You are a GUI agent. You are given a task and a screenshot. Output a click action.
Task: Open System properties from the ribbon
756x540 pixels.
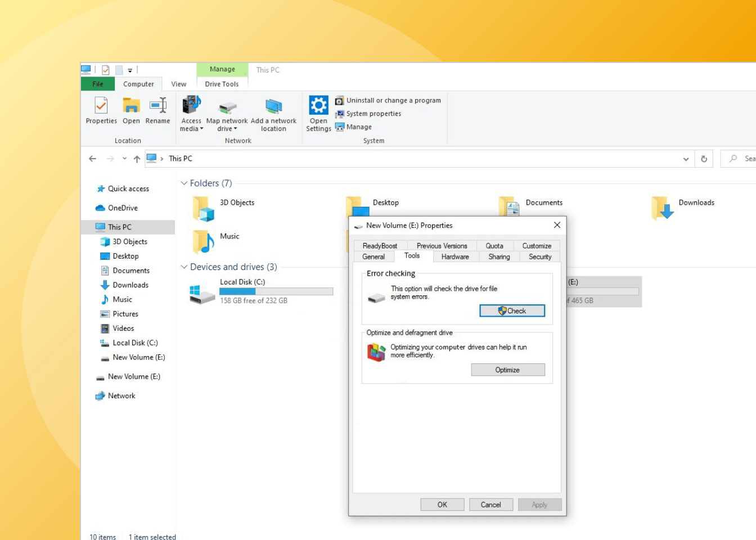[373, 114]
